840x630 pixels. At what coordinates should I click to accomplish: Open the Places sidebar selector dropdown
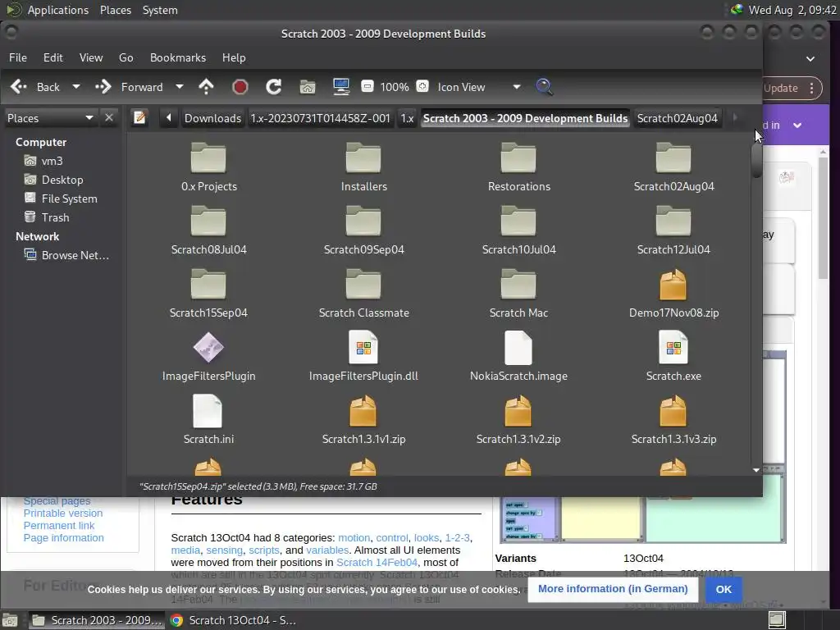pyautogui.click(x=50, y=118)
